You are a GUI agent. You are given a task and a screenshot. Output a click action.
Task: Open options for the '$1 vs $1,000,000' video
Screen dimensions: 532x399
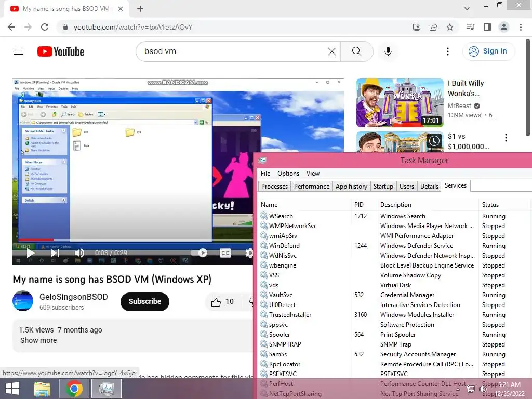(506, 137)
